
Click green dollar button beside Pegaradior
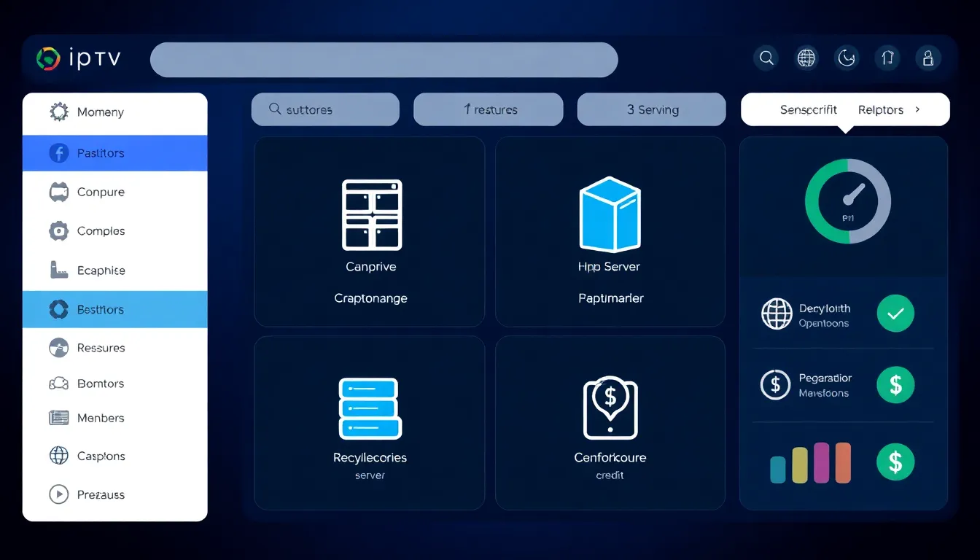[895, 384]
